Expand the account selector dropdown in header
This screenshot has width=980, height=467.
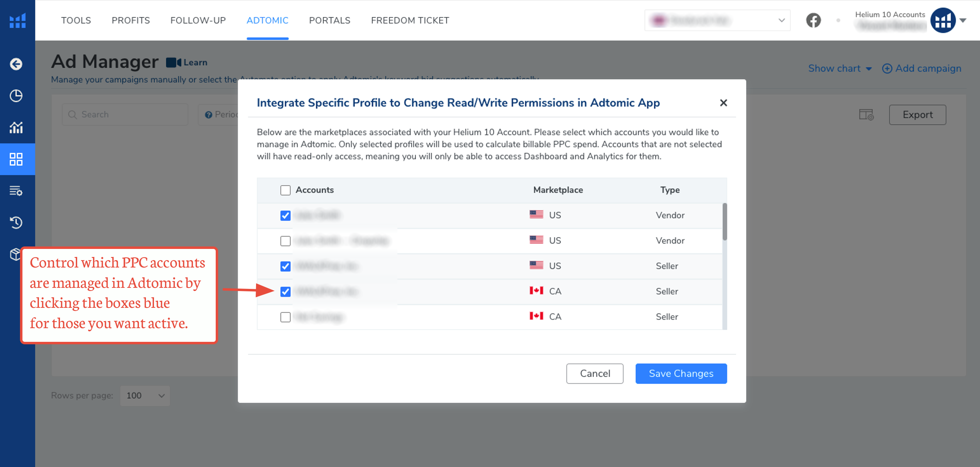pyautogui.click(x=718, y=20)
